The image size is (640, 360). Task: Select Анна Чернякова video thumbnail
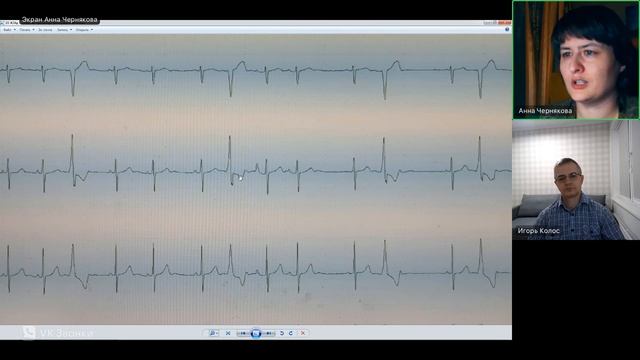576,60
